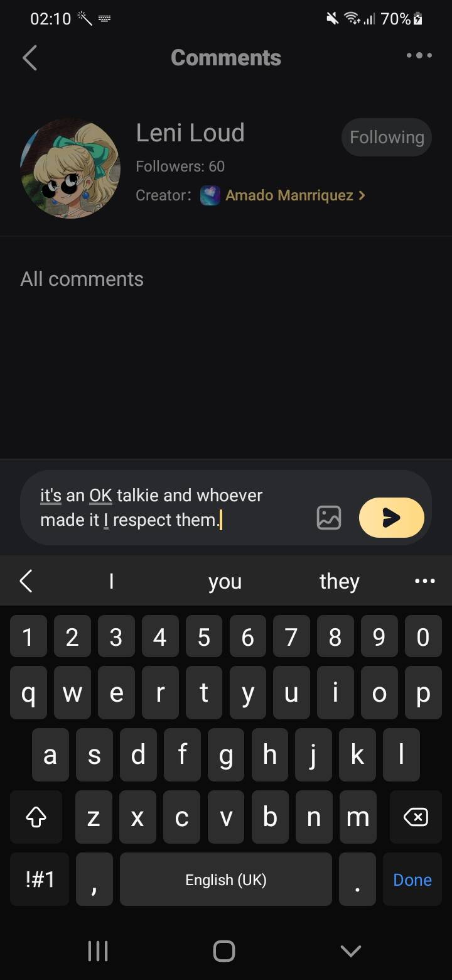Attach an image to the comment
Screen dimensions: 452x980
[x=329, y=518]
